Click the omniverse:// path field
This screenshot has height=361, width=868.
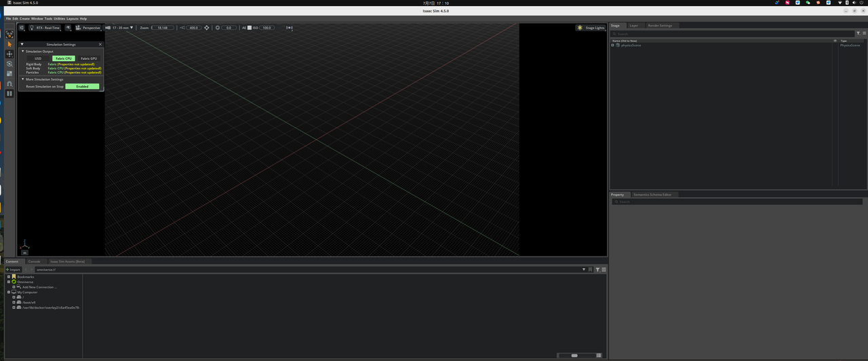pyautogui.click(x=309, y=269)
